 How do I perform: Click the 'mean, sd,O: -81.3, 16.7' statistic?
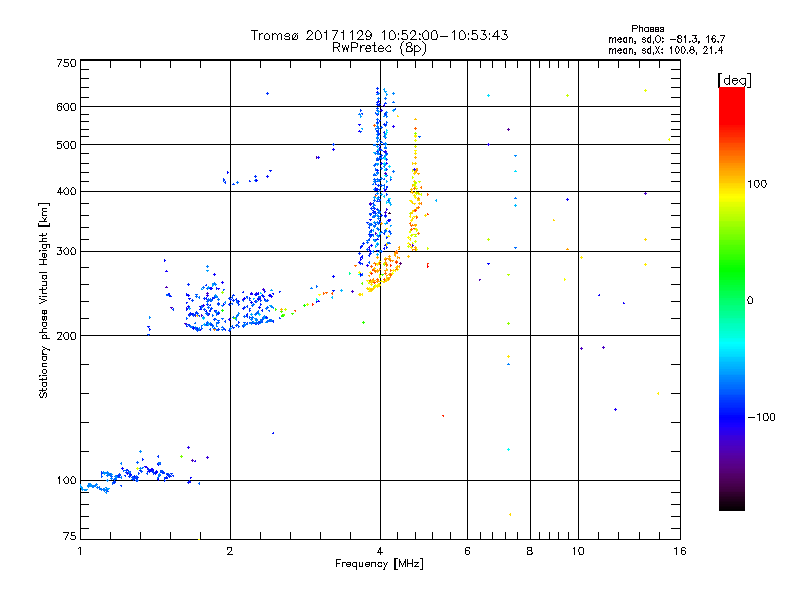[x=666, y=39]
